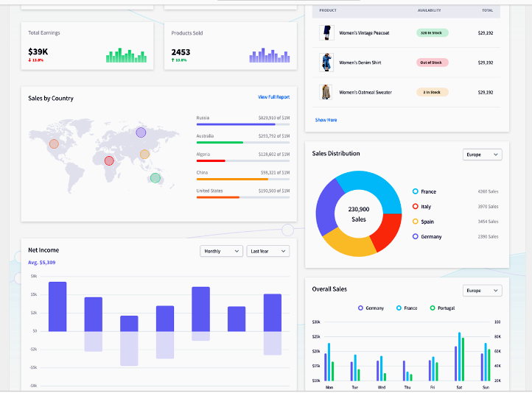The width and height of the screenshot is (532, 393).
Task: Click the 3970 Sales value for Italy
Action: pyautogui.click(x=489, y=206)
